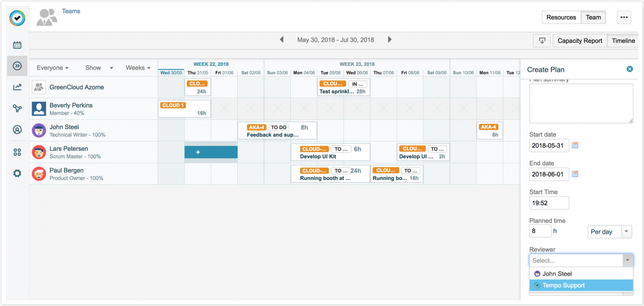Click the Start Time input field

tap(548, 203)
